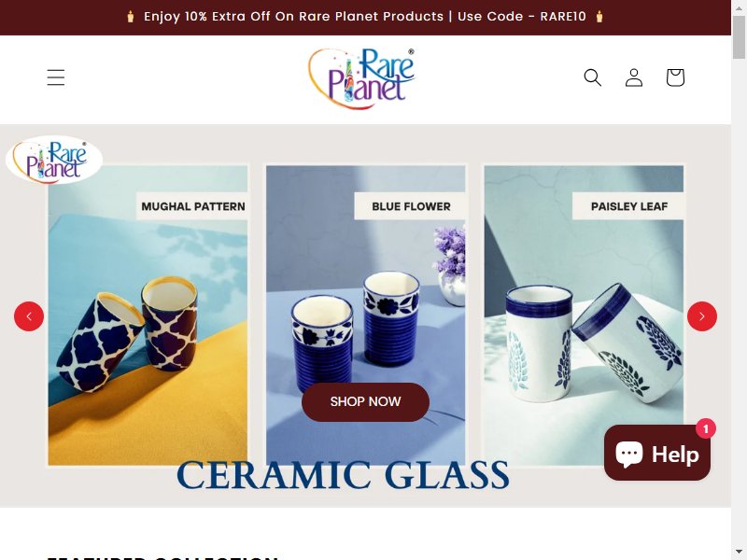The height and width of the screenshot is (560, 747).
Task: Click the SHOP NOW button
Action: [365, 402]
